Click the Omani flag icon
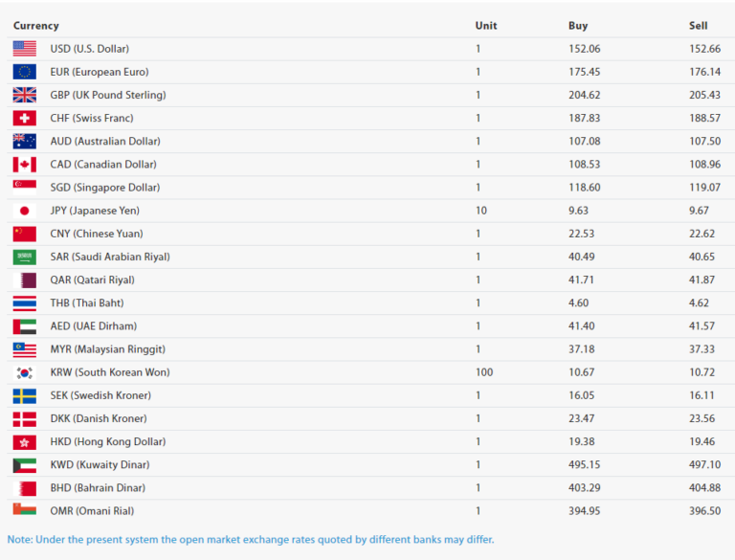Image resolution: width=735 pixels, height=560 pixels. (24, 509)
